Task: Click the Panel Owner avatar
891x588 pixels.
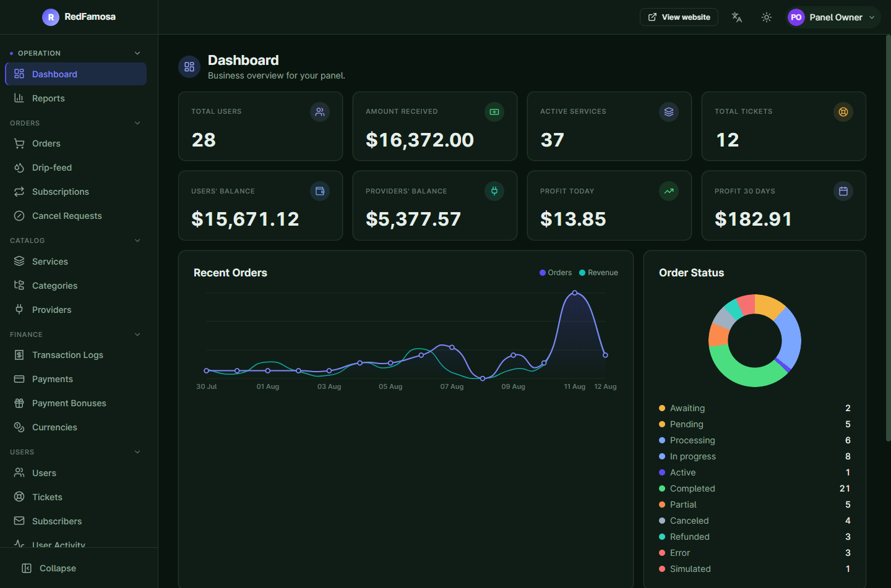Action: pyautogui.click(x=796, y=17)
